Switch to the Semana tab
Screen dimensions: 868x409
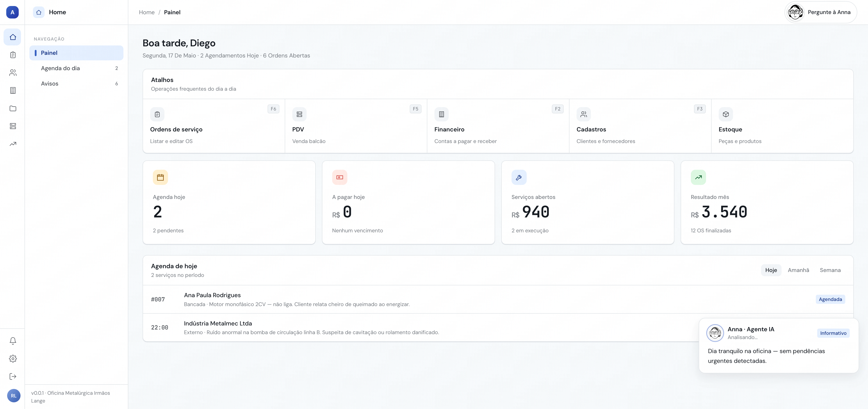[x=830, y=270]
